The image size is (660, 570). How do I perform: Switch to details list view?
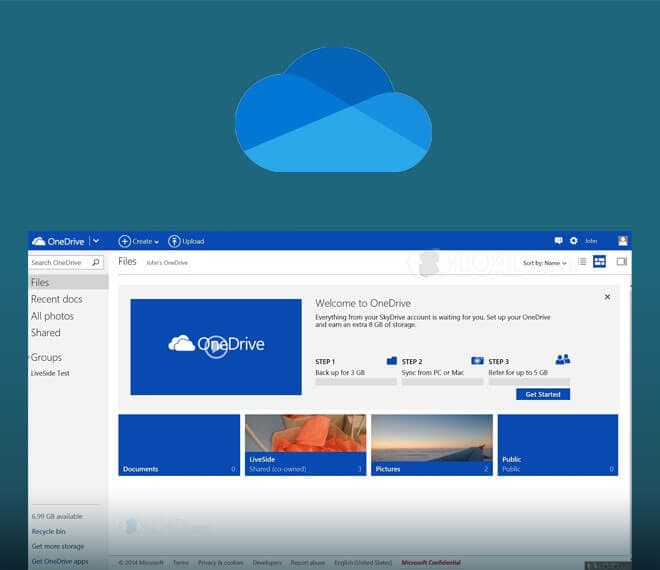coord(582,262)
